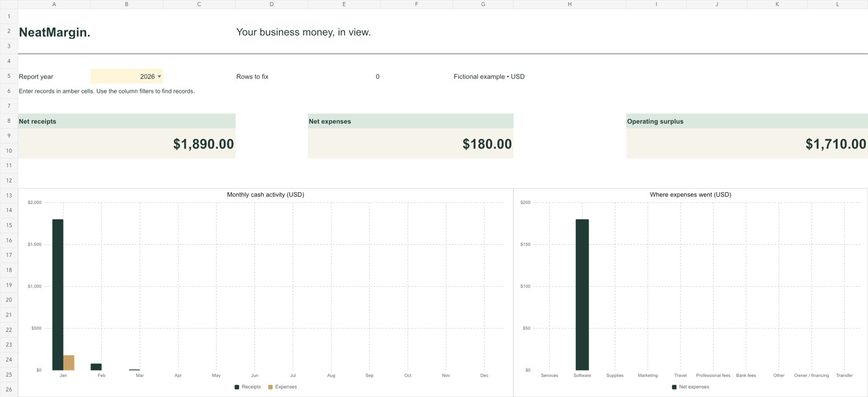Click the 'Your business money, in view.' tagline
The height and width of the screenshot is (397, 868).
[x=303, y=32]
